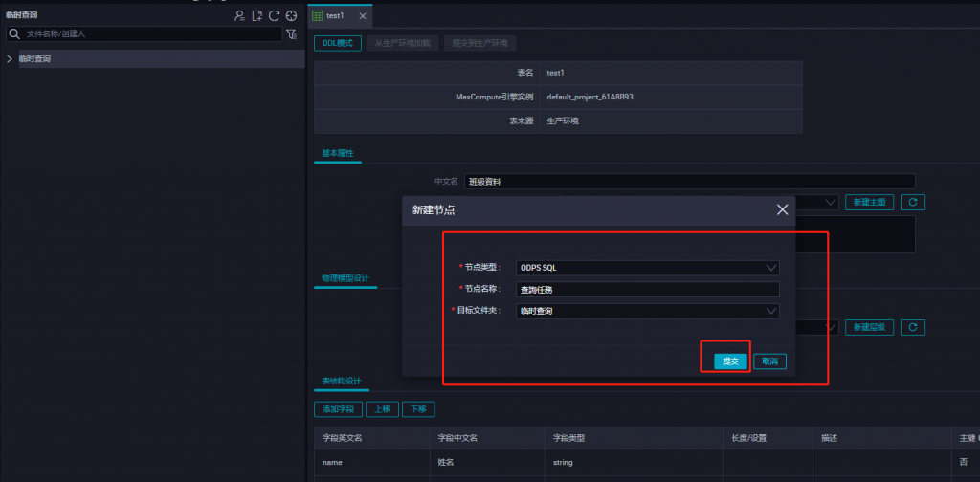
Task: Click the 取消 button in dialog
Action: point(769,361)
